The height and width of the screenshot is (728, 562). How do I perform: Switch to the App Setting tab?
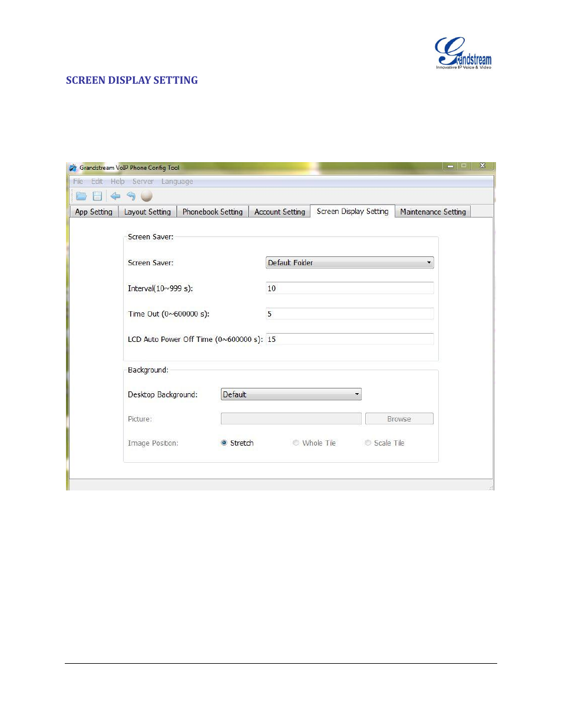pos(94,212)
